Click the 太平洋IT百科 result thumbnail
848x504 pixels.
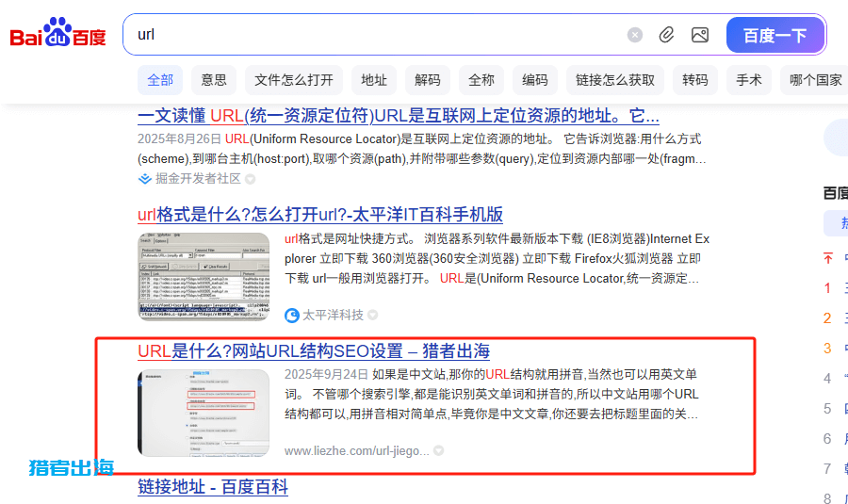tap(203, 277)
